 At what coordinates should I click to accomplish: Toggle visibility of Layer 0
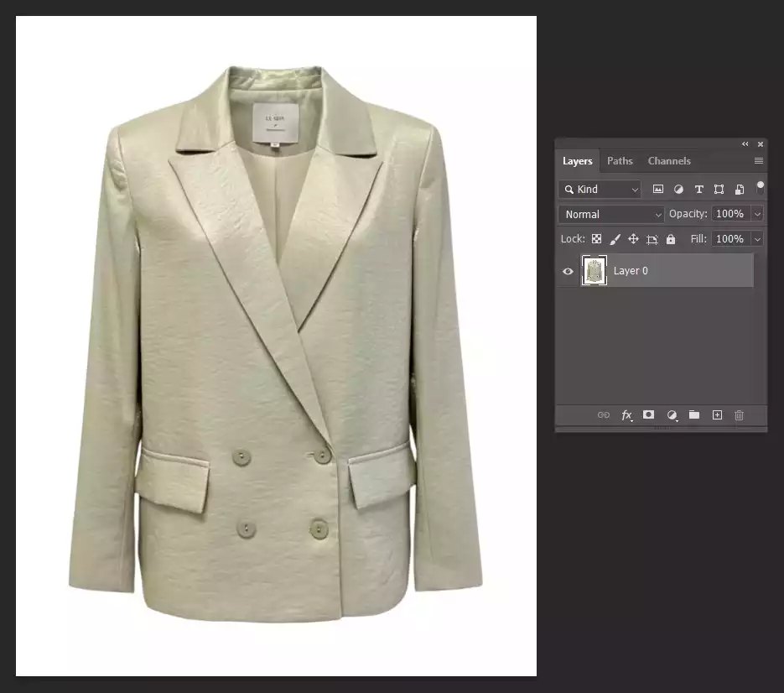coord(569,270)
